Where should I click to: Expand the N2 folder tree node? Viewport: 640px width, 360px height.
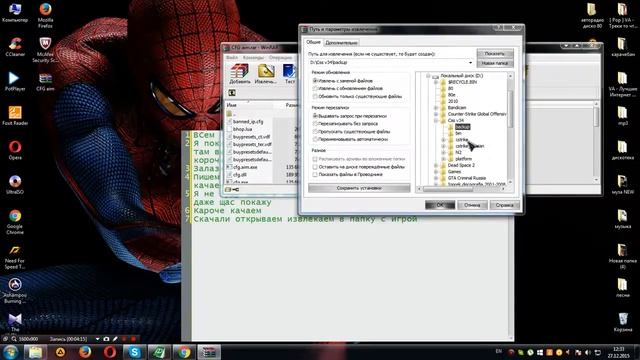pyautogui.click(x=444, y=152)
